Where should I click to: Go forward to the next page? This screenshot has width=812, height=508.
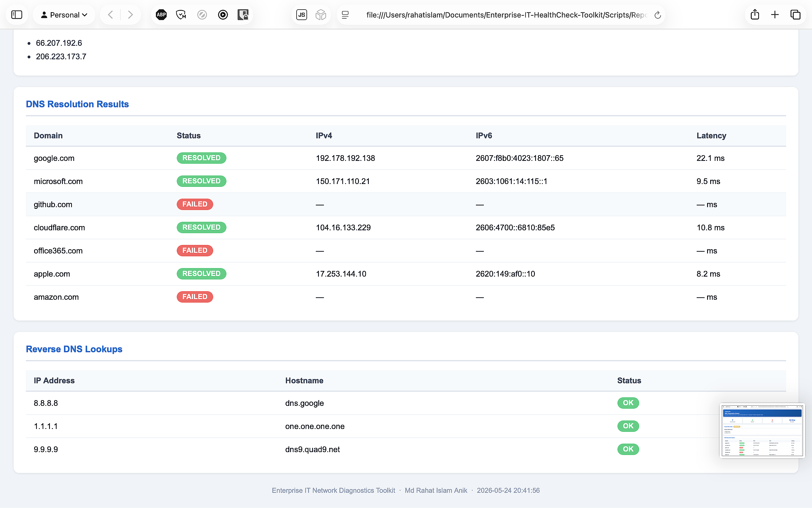click(131, 15)
